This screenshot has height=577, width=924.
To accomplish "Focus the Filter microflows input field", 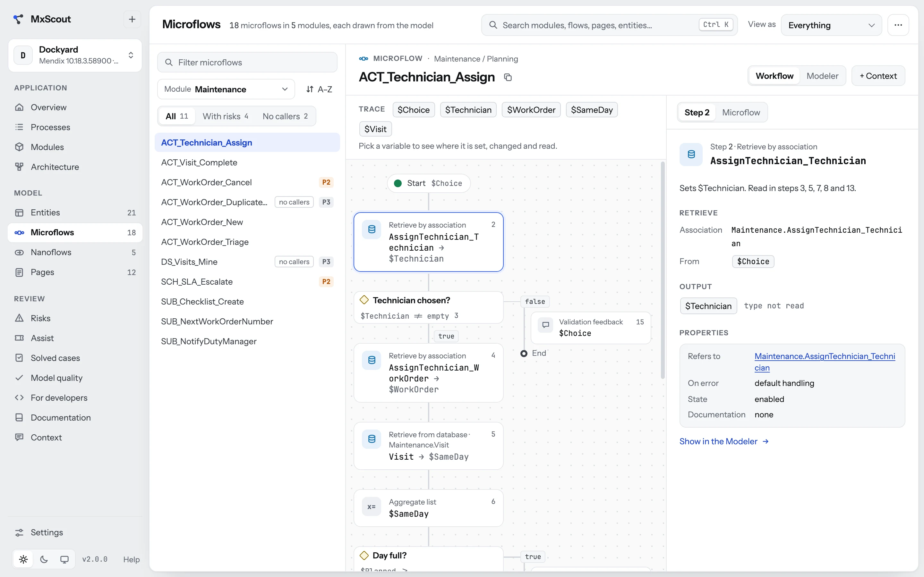I will [247, 62].
